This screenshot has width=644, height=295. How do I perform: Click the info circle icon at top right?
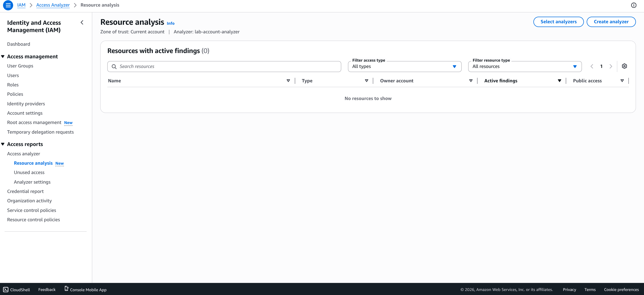[634, 5]
